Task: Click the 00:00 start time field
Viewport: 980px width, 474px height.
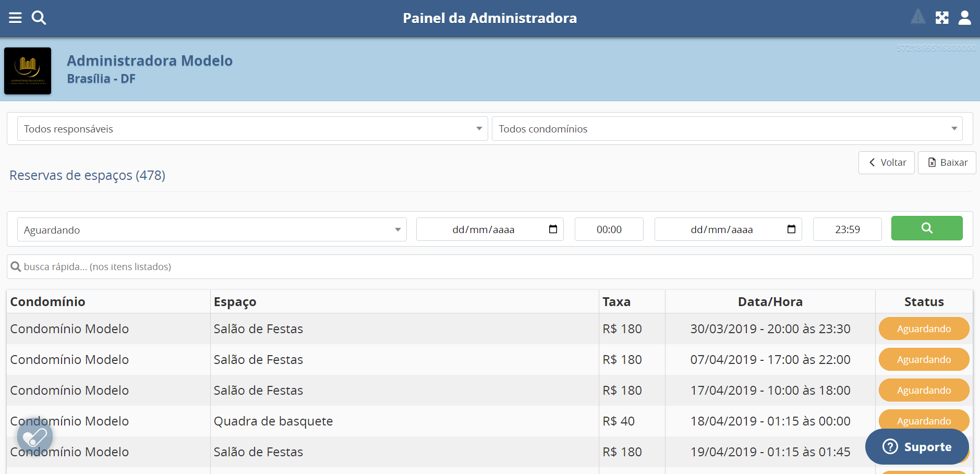Action: tap(609, 229)
